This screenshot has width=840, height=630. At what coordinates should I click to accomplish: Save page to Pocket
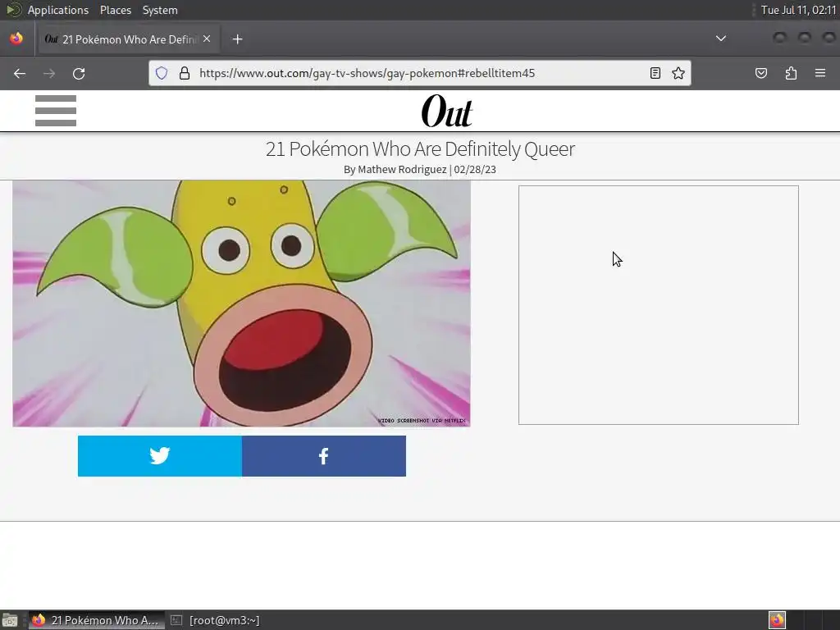coord(760,73)
